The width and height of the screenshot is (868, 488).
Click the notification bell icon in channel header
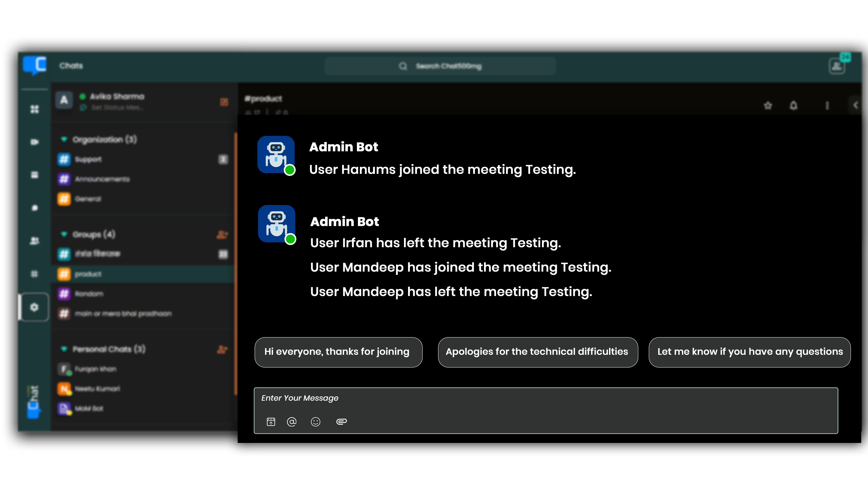[794, 105]
